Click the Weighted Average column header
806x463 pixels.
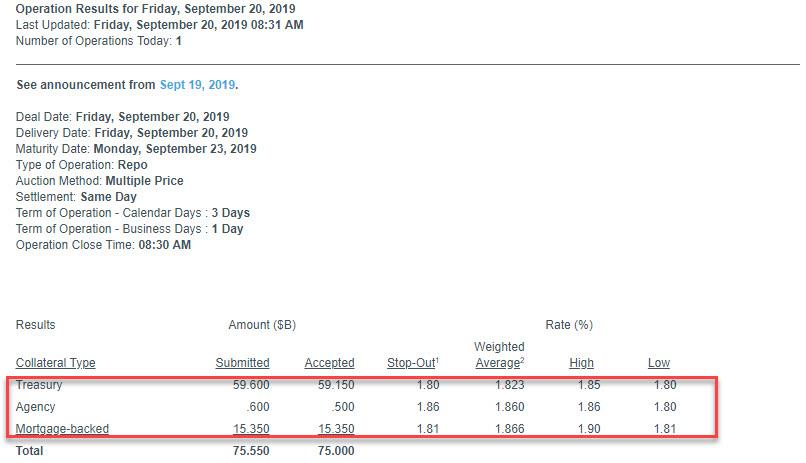499,355
